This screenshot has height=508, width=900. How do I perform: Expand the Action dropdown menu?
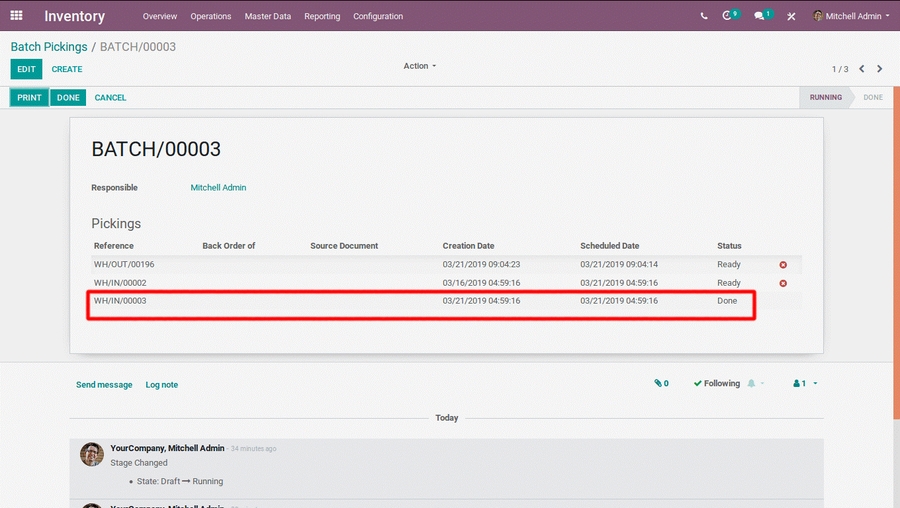[x=420, y=66]
